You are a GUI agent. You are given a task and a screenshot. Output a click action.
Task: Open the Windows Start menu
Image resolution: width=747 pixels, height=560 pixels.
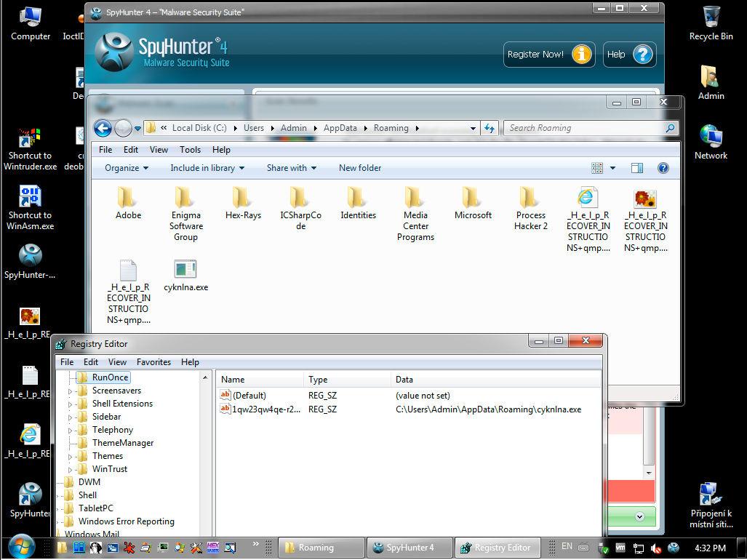coord(21,548)
